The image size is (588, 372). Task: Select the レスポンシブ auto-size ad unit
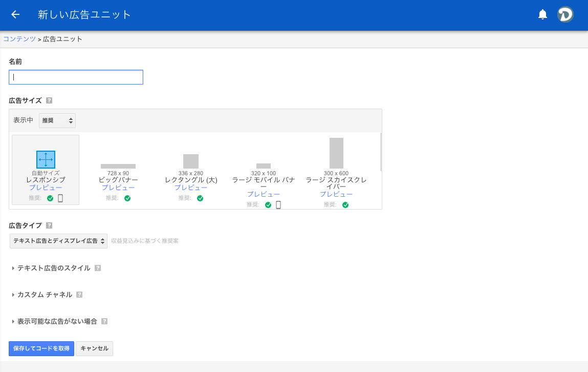click(x=46, y=170)
